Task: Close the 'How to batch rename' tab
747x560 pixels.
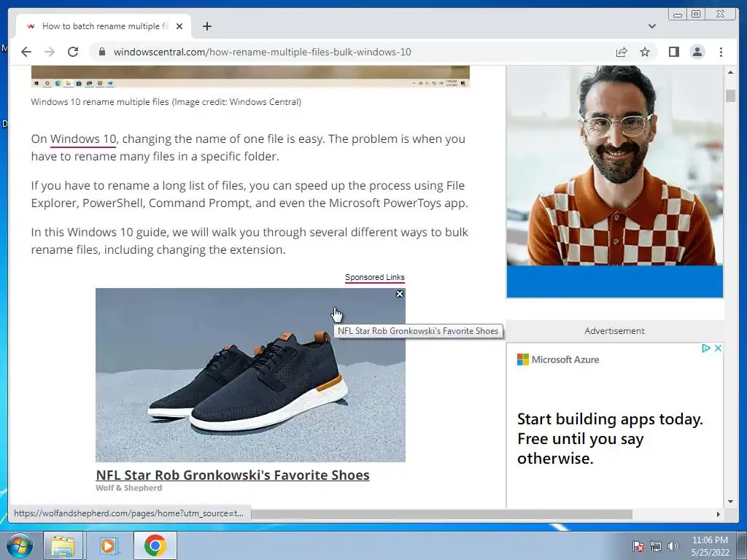Action: click(179, 26)
